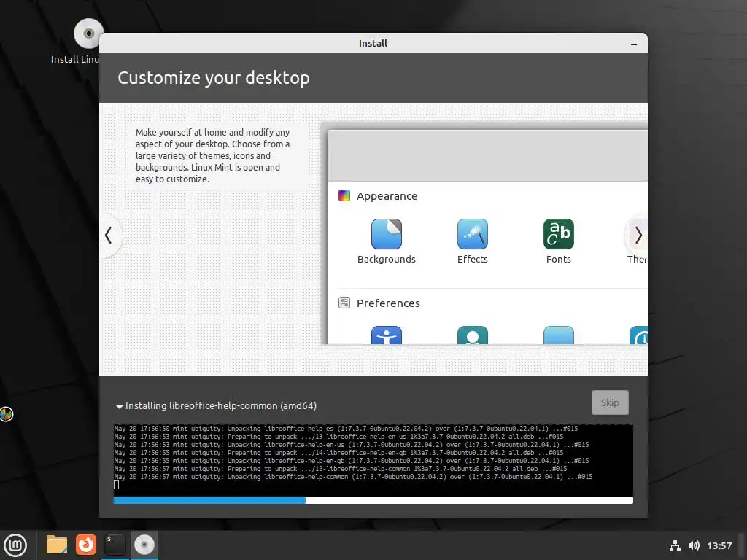The height and width of the screenshot is (560, 747).
Task: Click the 'Make yourself at home' description text
Action: pyautogui.click(x=212, y=156)
